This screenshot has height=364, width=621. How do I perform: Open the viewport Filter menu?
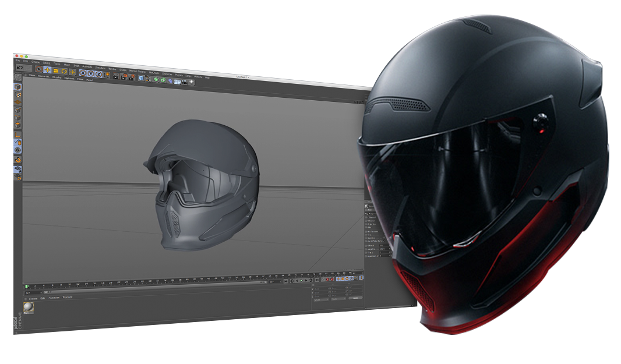pos(80,79)
